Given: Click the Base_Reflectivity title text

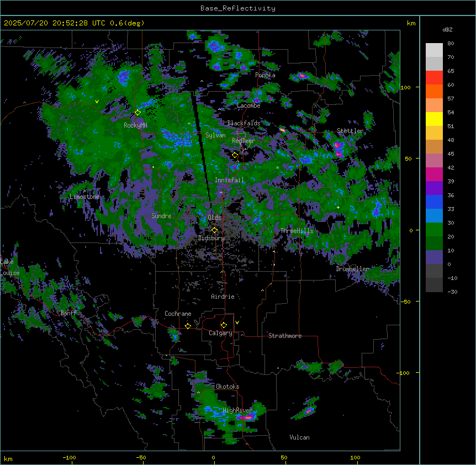Looking at the screenshot, I should [x=238, y=8].
